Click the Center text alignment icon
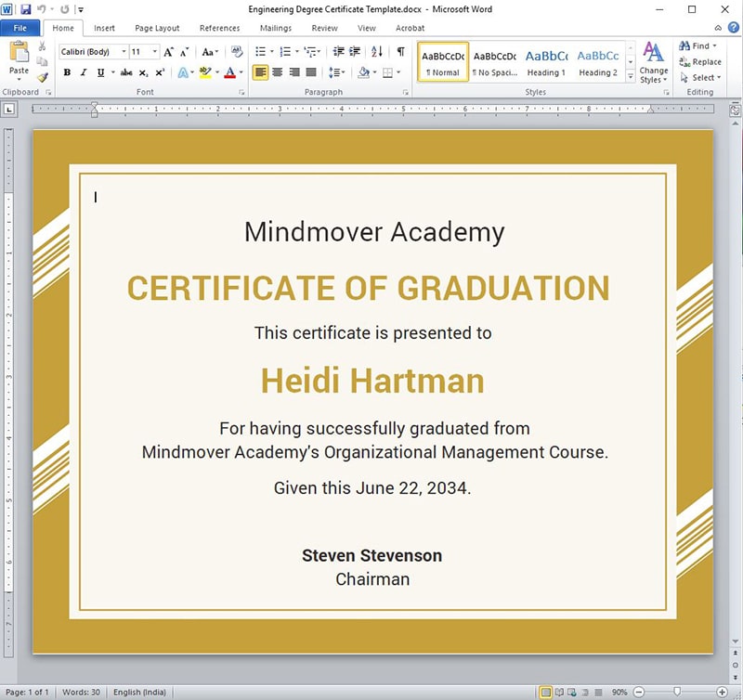 tap(278, 72)
